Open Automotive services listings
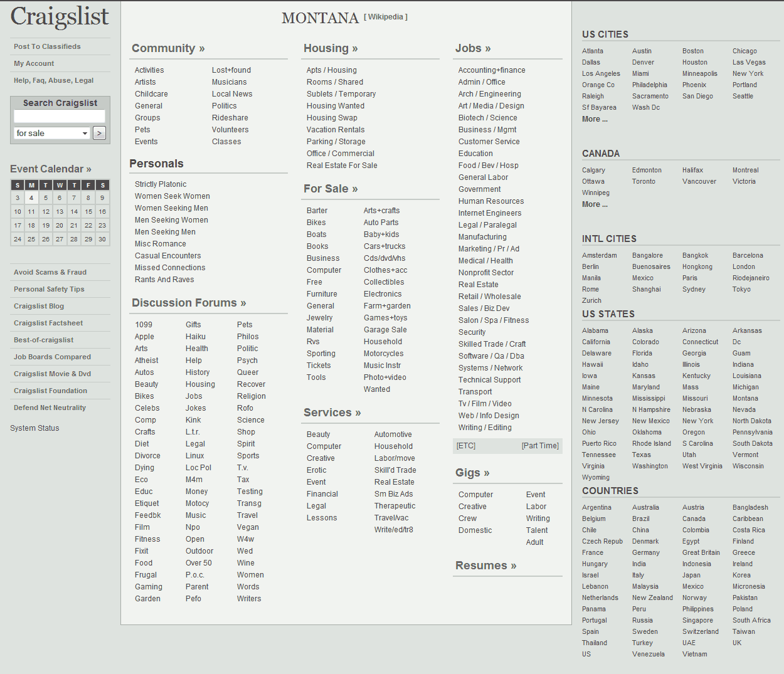 click(393, 434)
